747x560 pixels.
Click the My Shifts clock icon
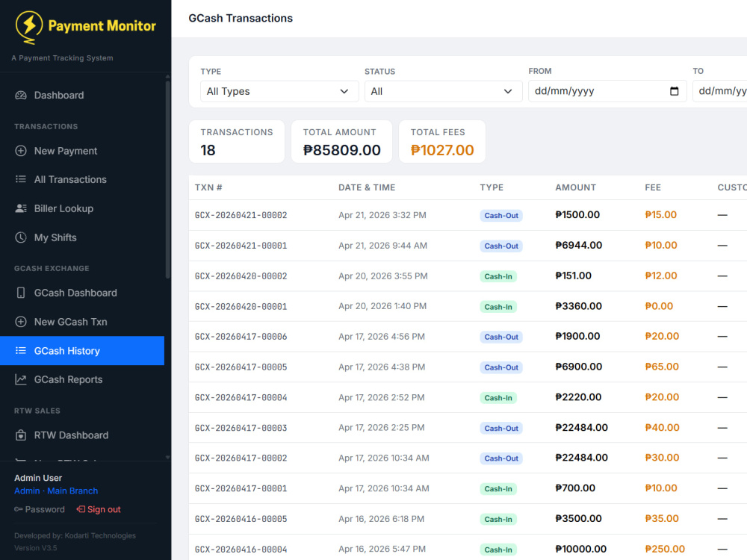pos(20,237)
